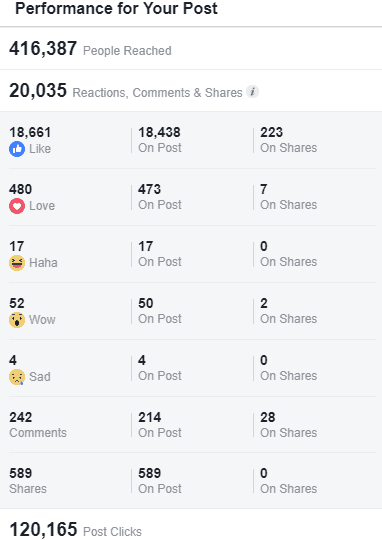Click the 28 Comments On Shares value
Image resolution: width=382 pixels, height=540 pixels.
click(x=268, y=417)
